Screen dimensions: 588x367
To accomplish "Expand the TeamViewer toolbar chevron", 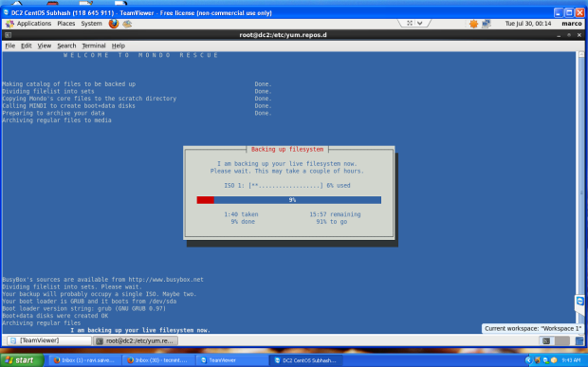I will (420, 24).
